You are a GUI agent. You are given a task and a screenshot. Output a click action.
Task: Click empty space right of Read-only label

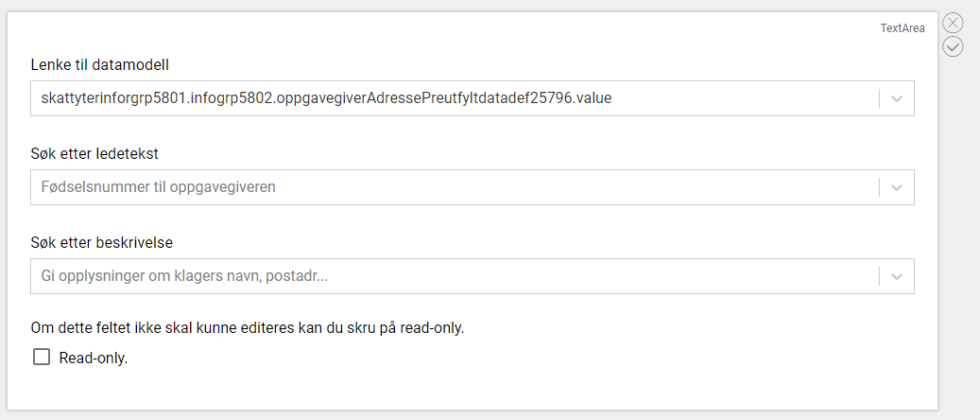[500, 359]
